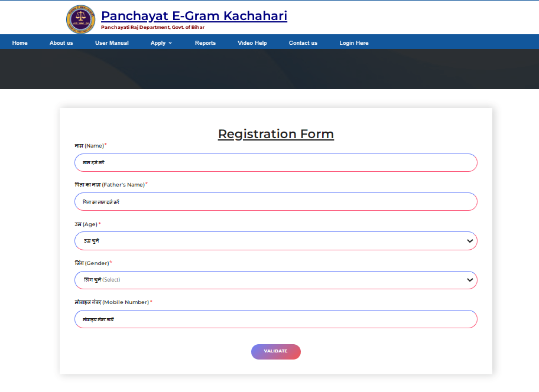
Task: Go to the Contact us page
Action: pyautogui.click(x=303, y=43)
